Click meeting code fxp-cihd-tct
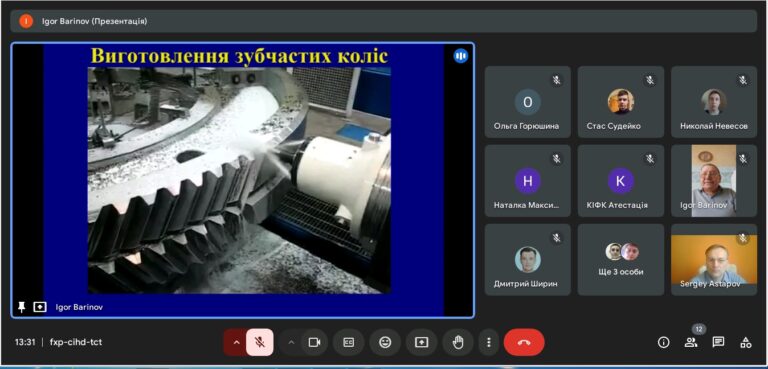 coord(76,342)
